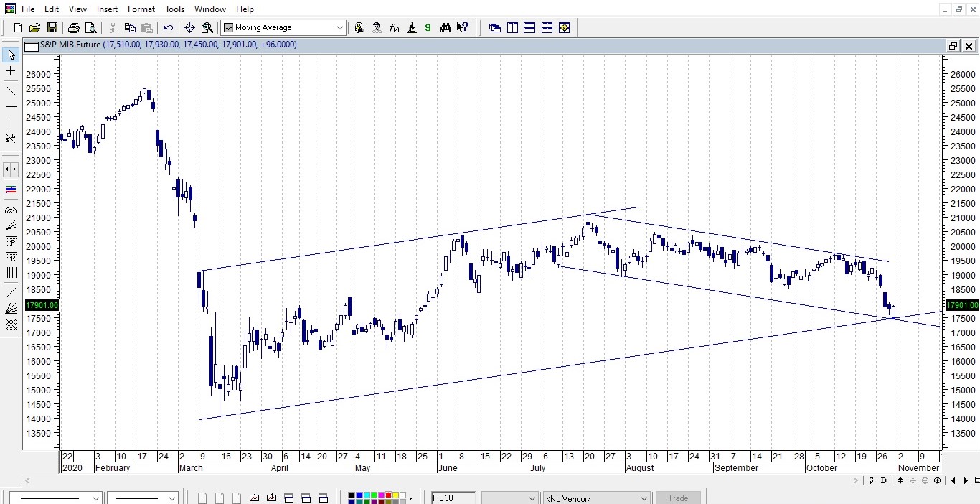This screenshot has height=504, width=980.
Task: Select the Cycle Lines vertical bars tool
Action: pos(11,273)
